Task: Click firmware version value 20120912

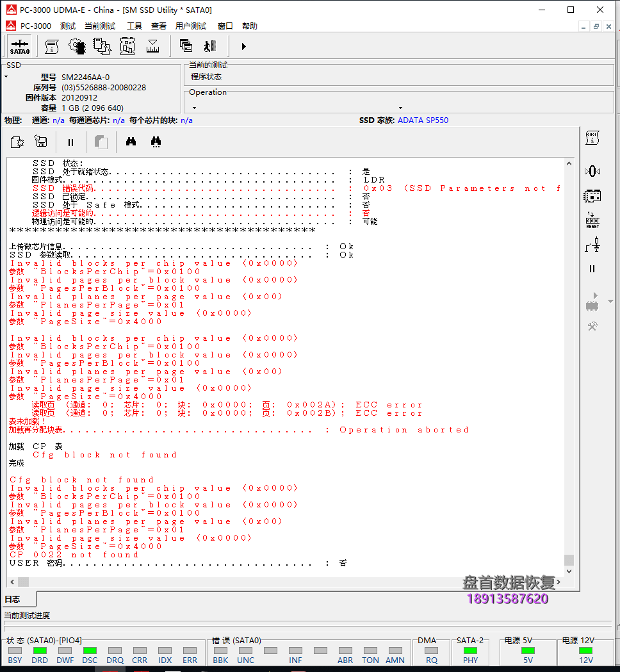Action: [79, 98]
